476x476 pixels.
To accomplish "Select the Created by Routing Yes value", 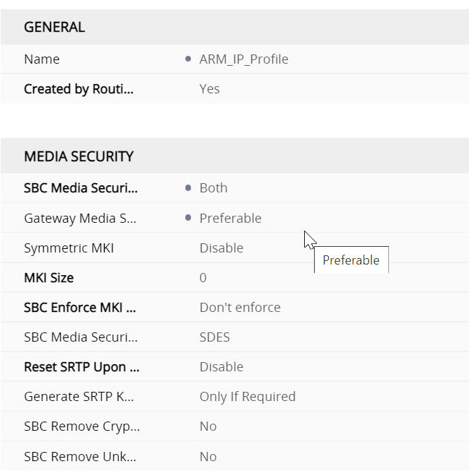I will coord(209,89).
